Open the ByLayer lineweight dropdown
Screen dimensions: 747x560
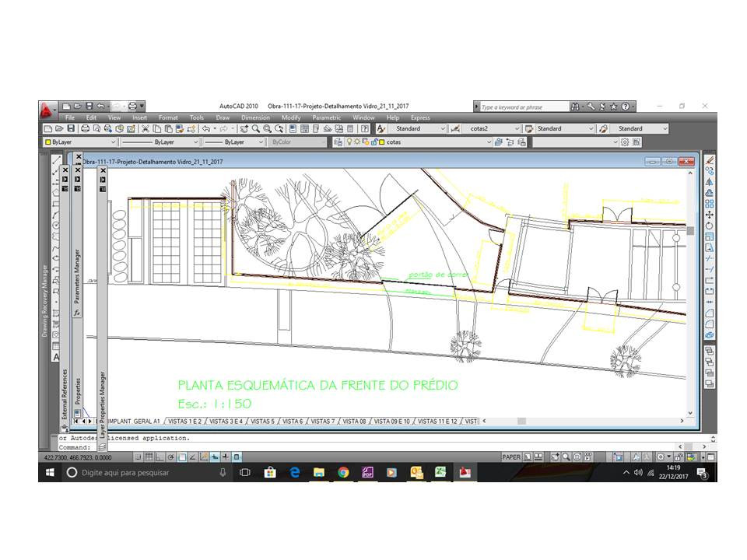(233, 142)
